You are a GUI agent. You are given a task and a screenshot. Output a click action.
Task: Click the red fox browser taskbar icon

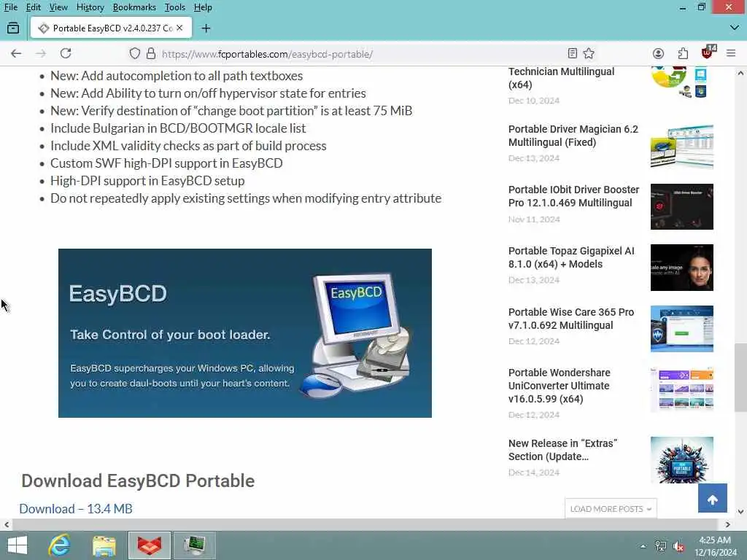tap(149, 545)
